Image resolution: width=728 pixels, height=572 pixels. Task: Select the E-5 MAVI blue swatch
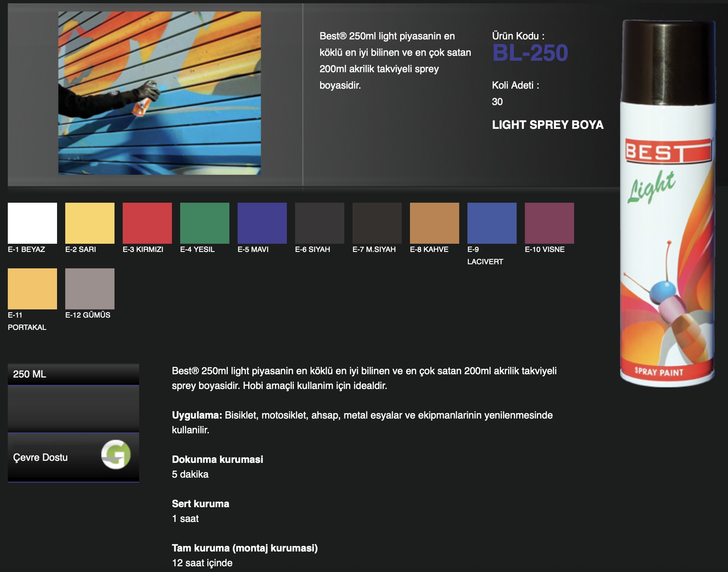click(x=262, y=223)
